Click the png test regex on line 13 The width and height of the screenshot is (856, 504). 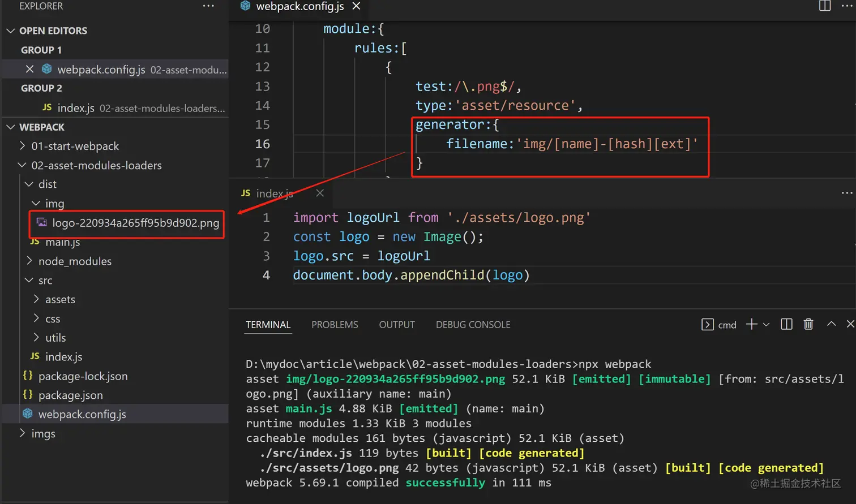485,86
